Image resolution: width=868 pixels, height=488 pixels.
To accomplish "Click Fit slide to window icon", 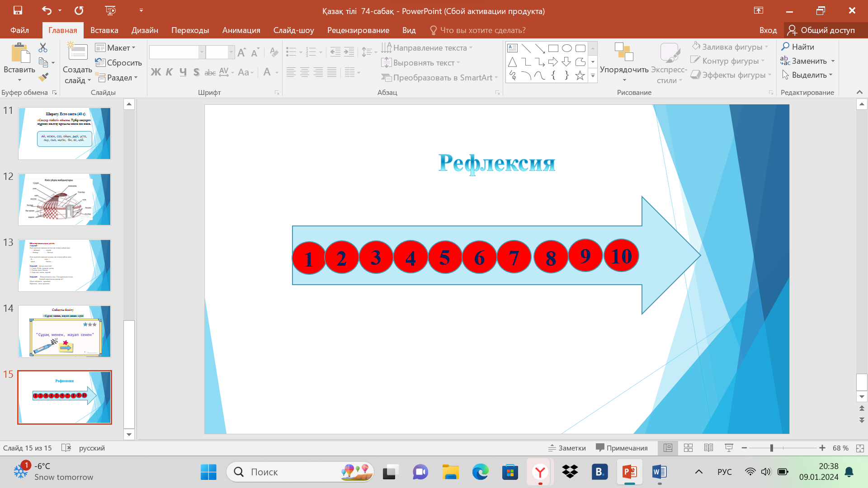I will pos(860,448).
